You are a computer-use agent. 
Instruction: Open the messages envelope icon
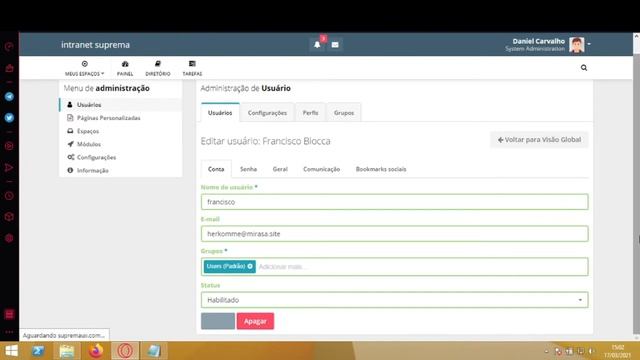tap(335, 45)
